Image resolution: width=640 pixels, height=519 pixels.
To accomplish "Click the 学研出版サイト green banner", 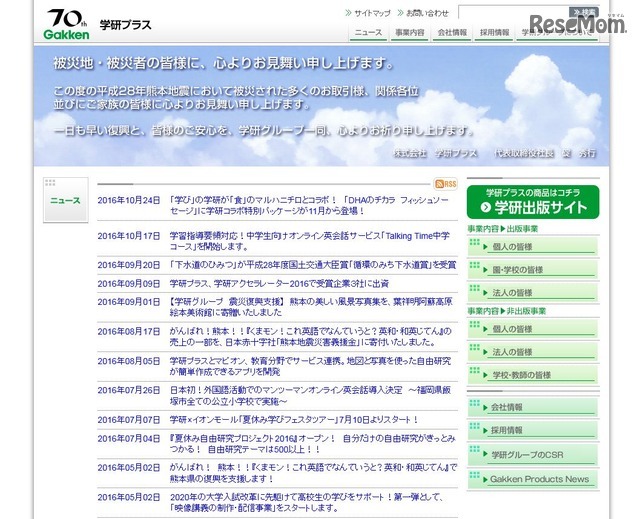I will pos(533,202).
